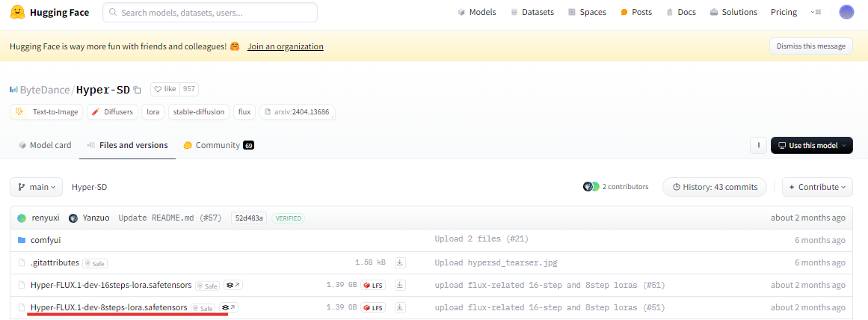The height and width of the screenshot is (320, 868).
Task: Open the Datasets page
Action: coord(532,12)
